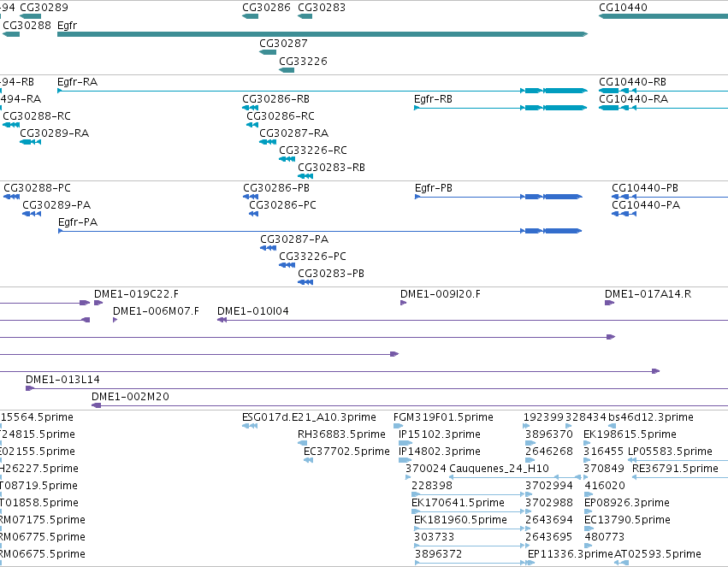Select the CG30283 gene label

click(x=322, y=8)
